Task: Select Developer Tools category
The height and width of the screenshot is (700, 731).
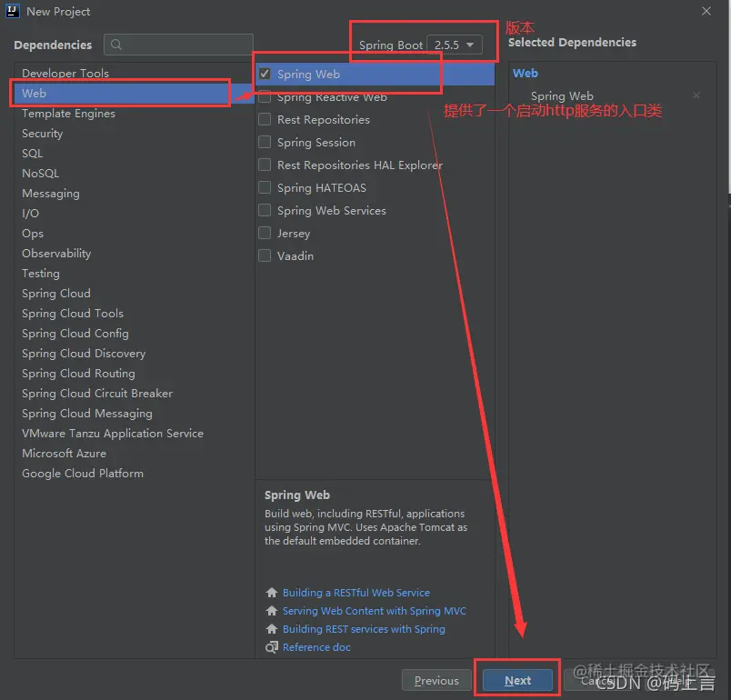Action: (x=134, y=73)
